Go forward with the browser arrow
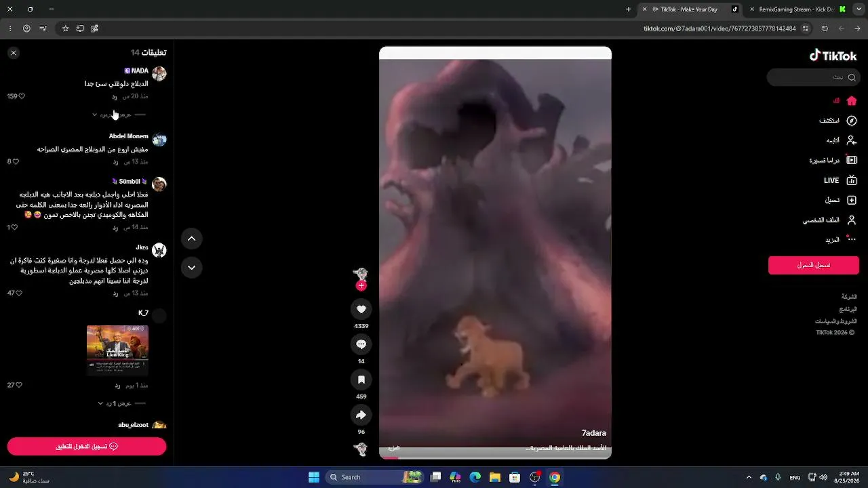 (x=842, y=28)
